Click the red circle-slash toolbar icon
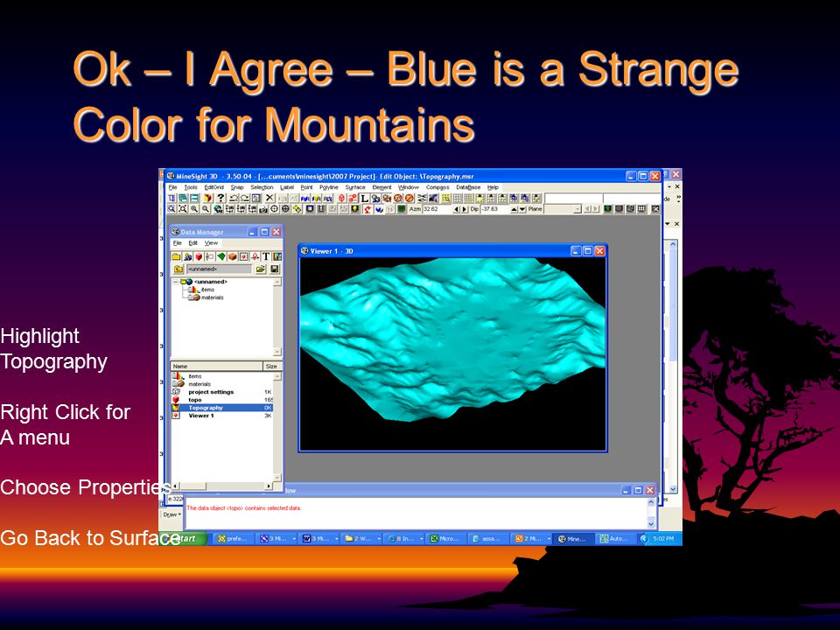 tap(409, 199)
